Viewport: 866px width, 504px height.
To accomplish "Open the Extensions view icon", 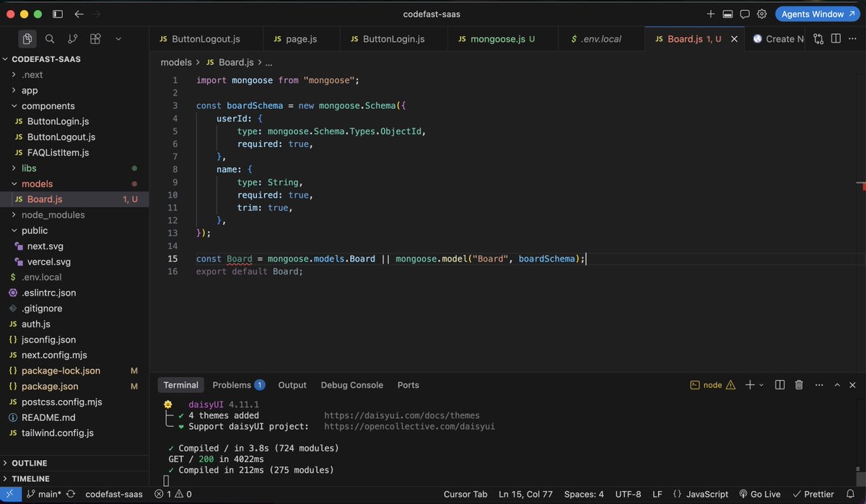I will pos(95,39).
